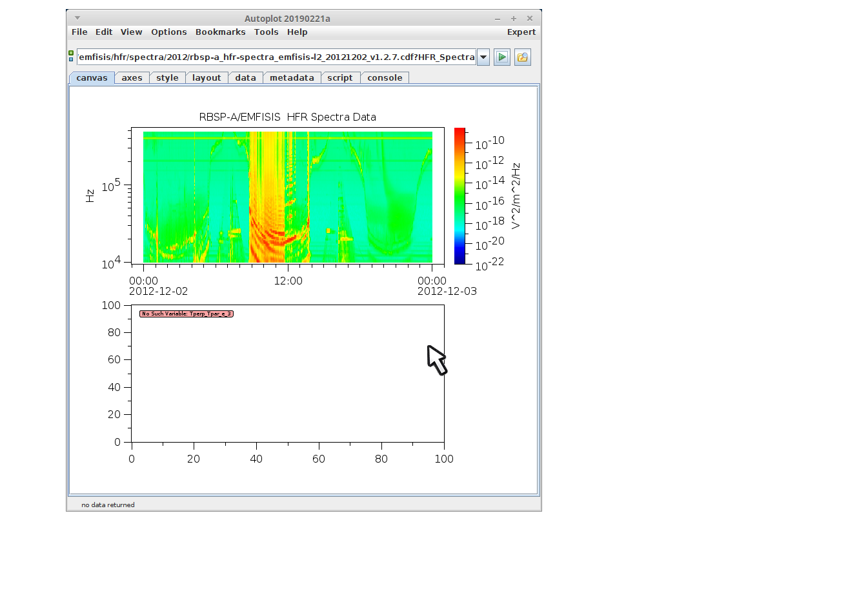868x591 pixels.
Task: Open the file browse folder icon
Action: pos(522,57)
